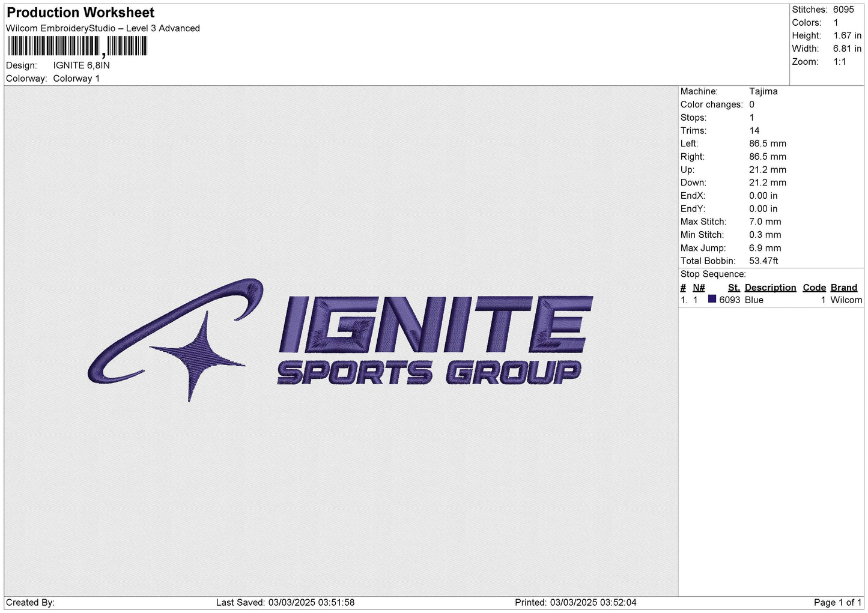Image resolution: width=868 pixels, height=613 pixels.
Task: Click the Down 21.2 mm measurement
Action: coord(768,183)
